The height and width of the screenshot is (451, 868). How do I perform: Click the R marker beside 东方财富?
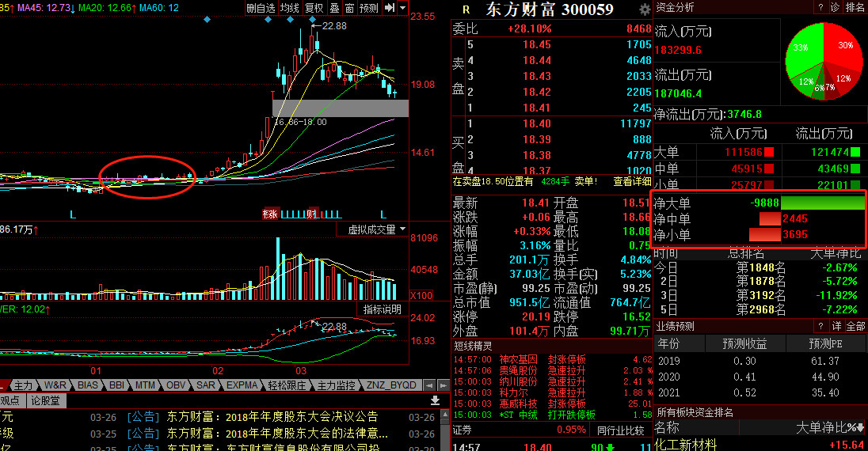pos(466,9)
